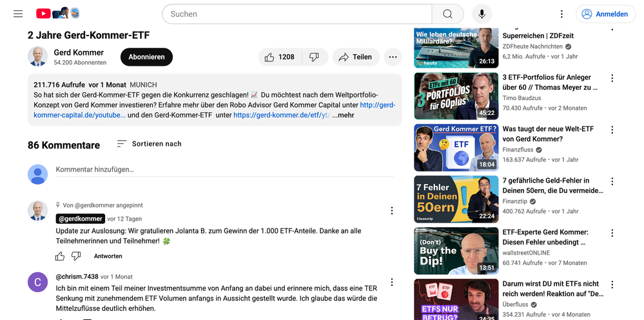The image size is (644, 320).
Task: Open (Don't) Buy the Dip thumbnail
Action: coord(456,251)
